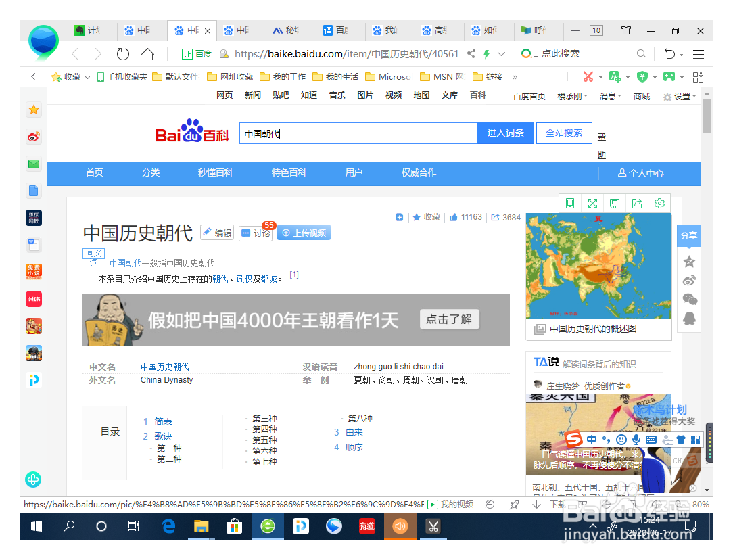Open Windows Start menu
733x560 pixels.
point(36,526)
